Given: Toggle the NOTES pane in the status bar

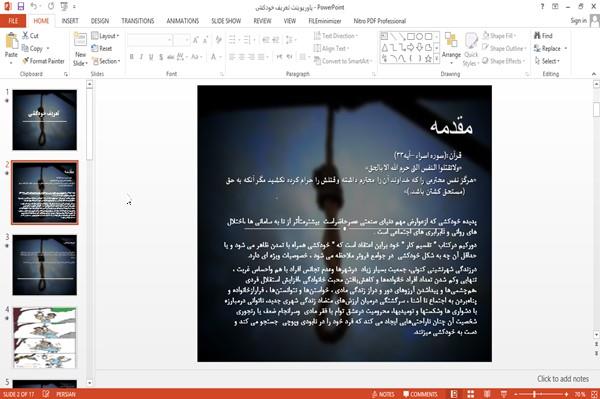Looking at the screenshot, I should pyautogui.click(x=383, y=394).
